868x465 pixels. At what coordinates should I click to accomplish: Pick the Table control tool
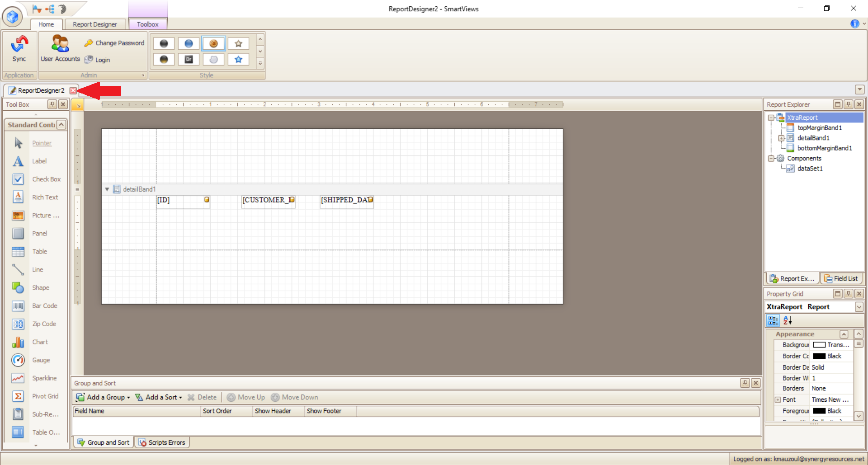point(36,252)
